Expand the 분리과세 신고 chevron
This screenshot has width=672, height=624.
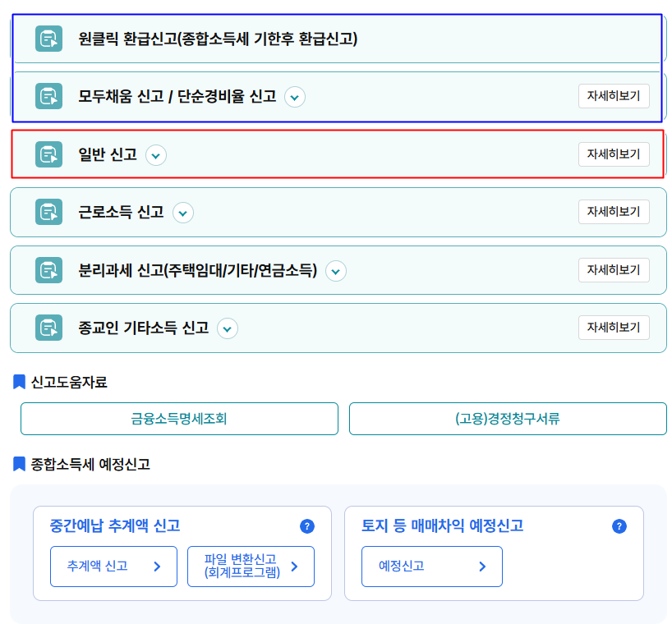[x=336, y=270]
